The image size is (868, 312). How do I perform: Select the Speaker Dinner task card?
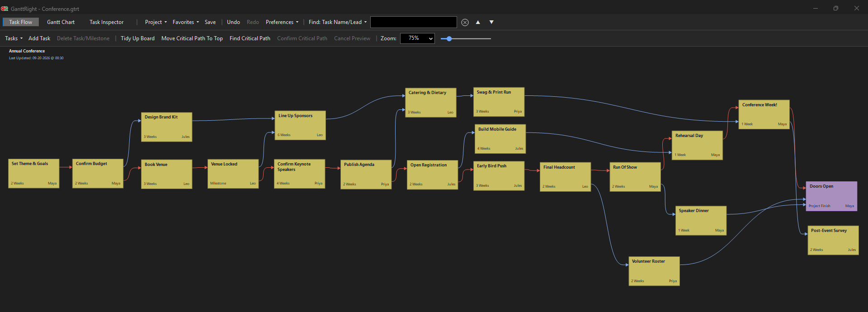point(701,221)
